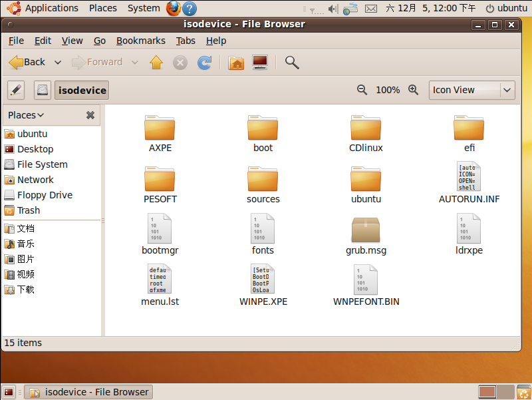Open the Tabs menu

coord(186,41)
